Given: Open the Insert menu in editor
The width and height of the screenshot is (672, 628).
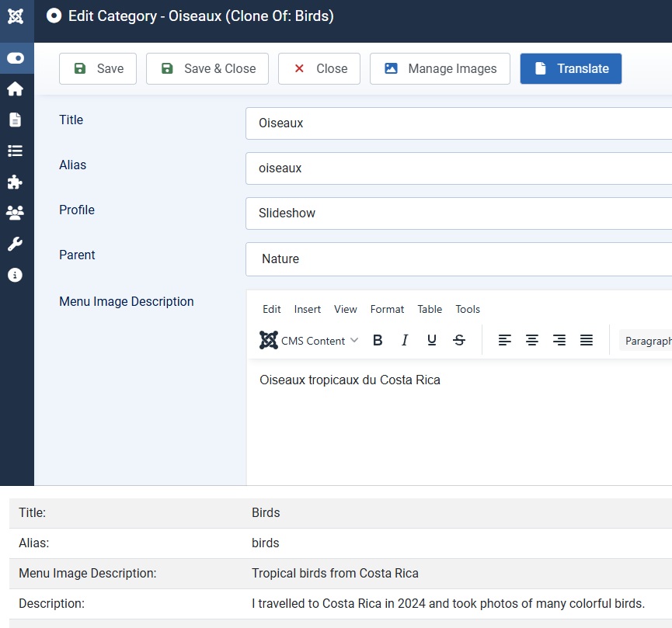Looking at the screenshot, I should (x=307, y=309).
